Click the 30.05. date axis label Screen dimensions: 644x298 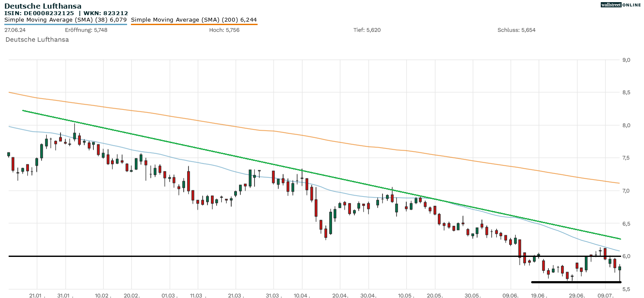473,295
